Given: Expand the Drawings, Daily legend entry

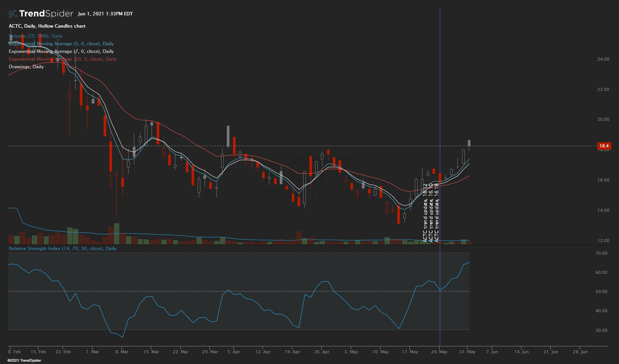Looking at the screenshot, I should point(26,67).
